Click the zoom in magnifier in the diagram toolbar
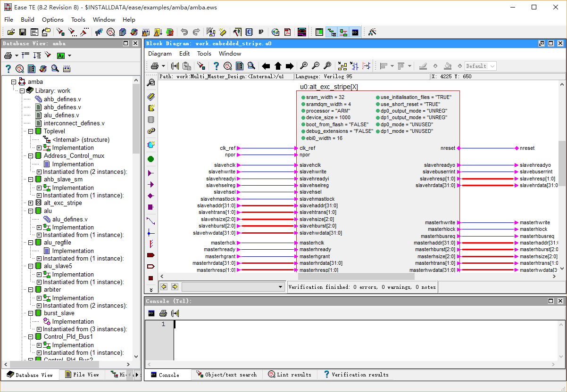The width and height of the screenshot is (567, 392). pyautogui.click(x=304, y=66)
